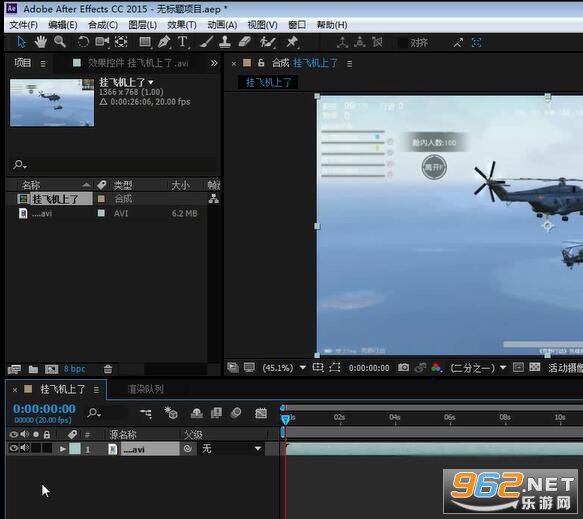This screenshot has width=583, height=519.
Task: Select the Clone Stamp tool
Action: pos(225,42)
